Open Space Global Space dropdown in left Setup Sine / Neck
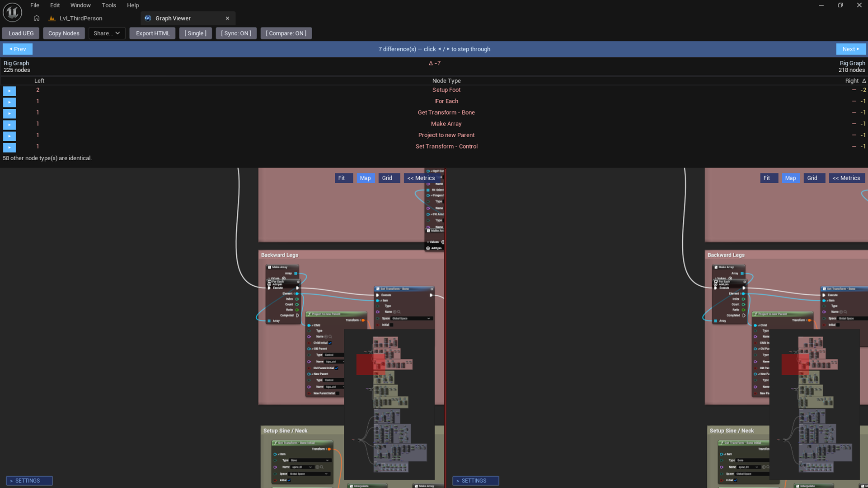The image size is (868, 488). pos(309,474)
